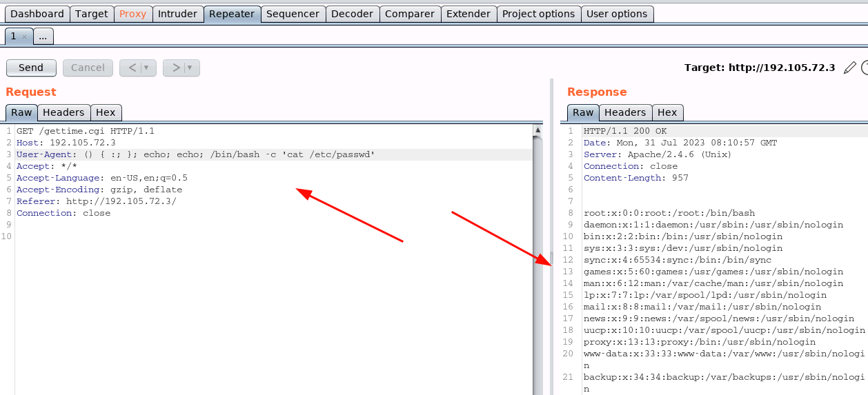
Task: Open the User options tab
Action: pyautogui.click(x=617, y=14)
